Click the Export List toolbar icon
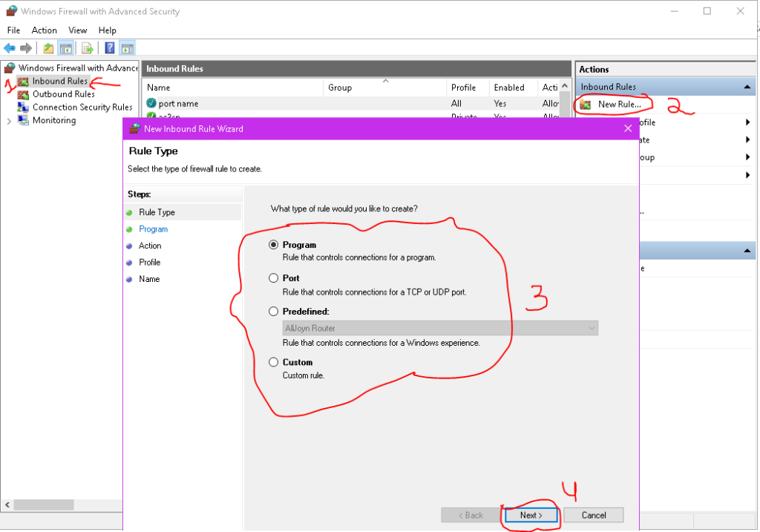Screen dimensions: 760x532 tap(88, 48)
